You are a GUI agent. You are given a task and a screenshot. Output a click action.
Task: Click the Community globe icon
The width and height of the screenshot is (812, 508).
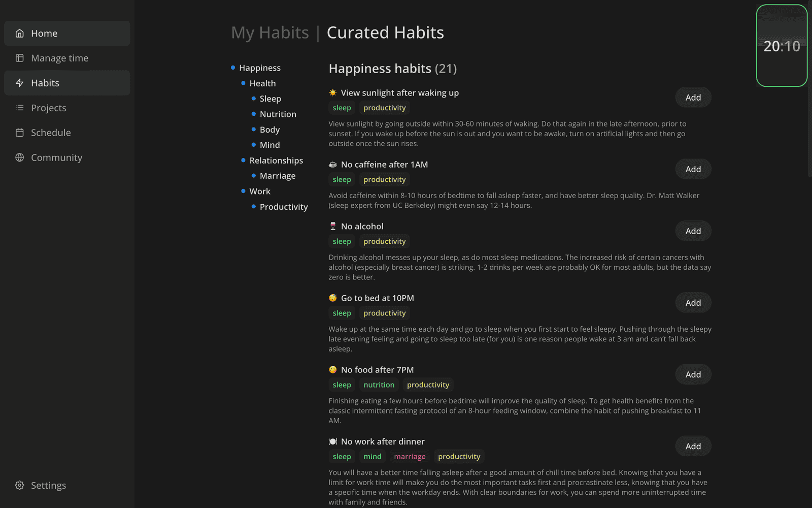20,157
